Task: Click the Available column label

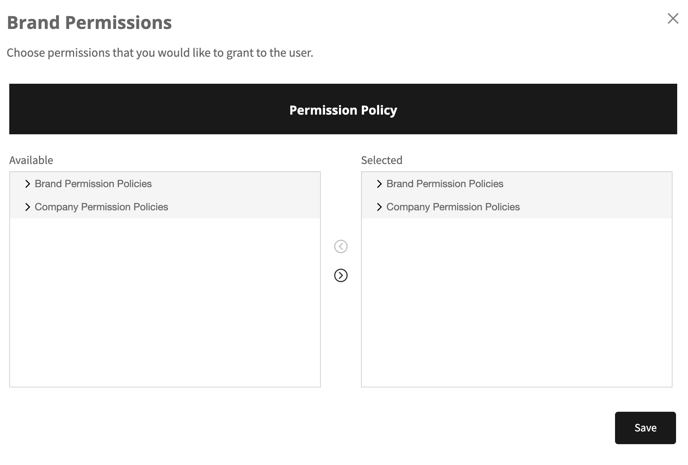Action: (x=31, y=160)
